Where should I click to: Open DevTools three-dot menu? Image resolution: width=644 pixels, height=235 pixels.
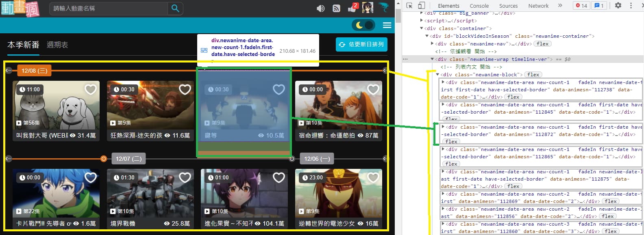tap(631, 6)
